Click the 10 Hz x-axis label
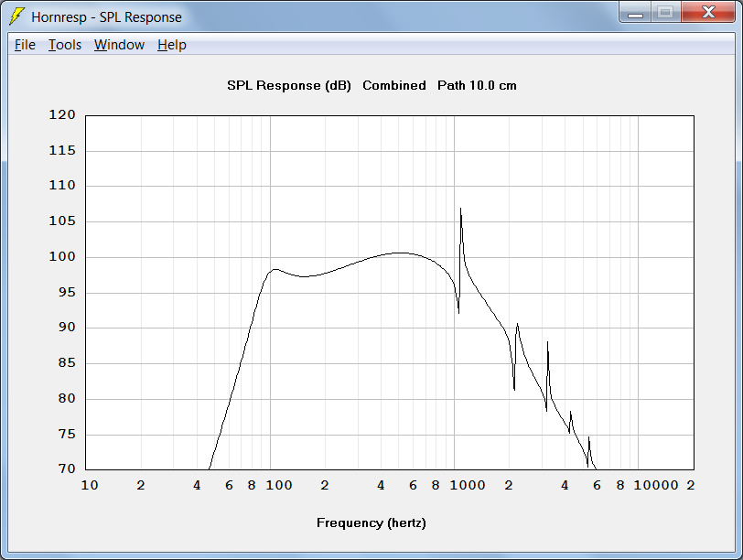The height and width of the screenshot is (560, 743). coord(90,485)
